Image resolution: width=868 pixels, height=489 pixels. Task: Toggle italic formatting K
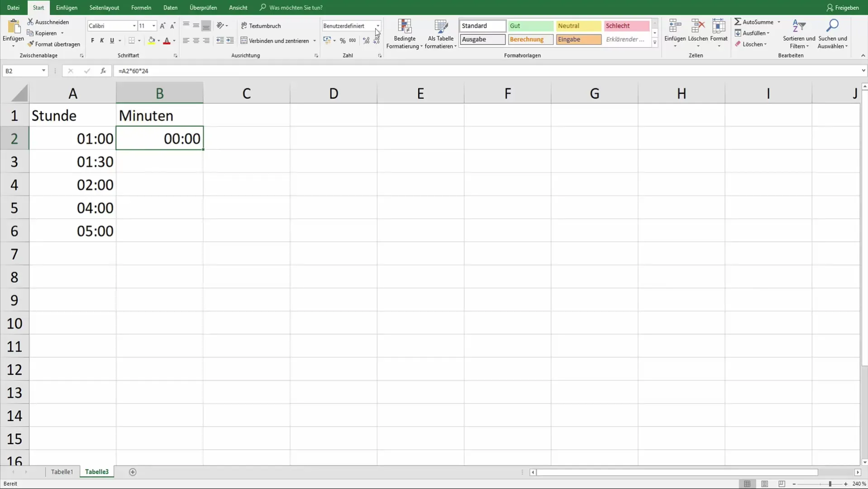click(x=102, y=40)
